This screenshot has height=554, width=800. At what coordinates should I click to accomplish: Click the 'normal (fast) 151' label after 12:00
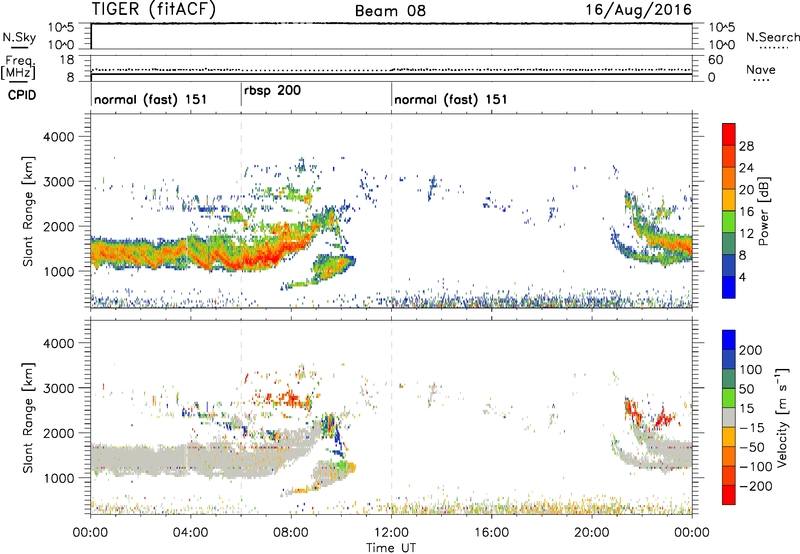pos(451,99)
